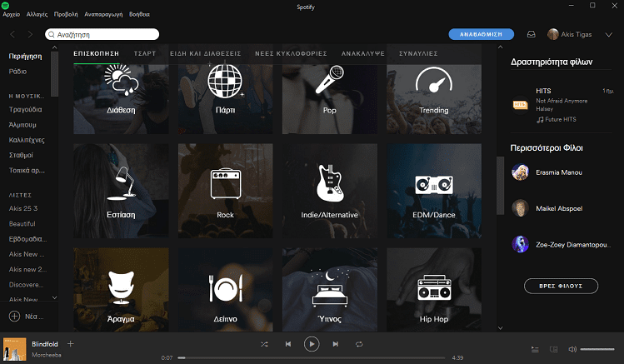Click the Morcheeba artist link
Image resolution: width=624 pixels, height=364 pixels.
47,355
